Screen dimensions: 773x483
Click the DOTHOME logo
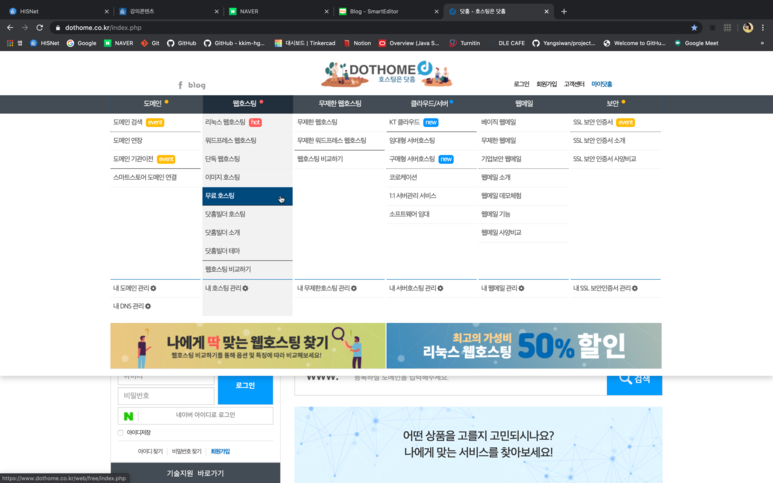tap(386, 73)
